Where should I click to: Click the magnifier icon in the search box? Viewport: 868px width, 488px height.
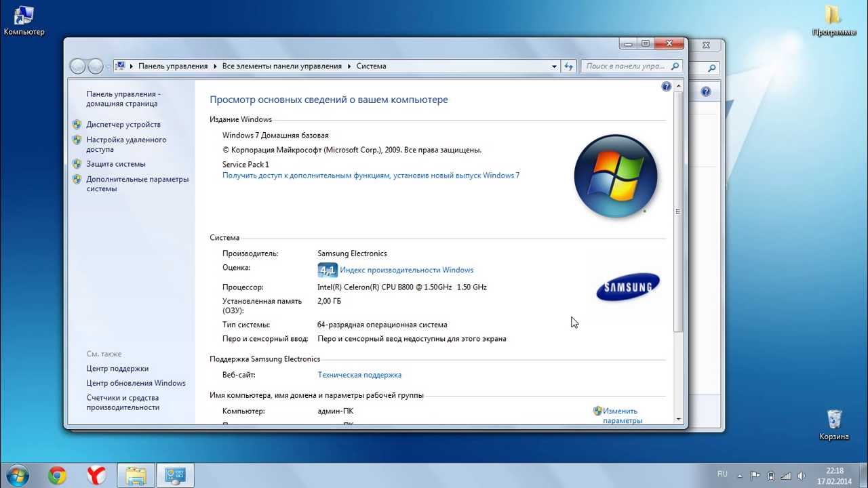tap(675, 66)
